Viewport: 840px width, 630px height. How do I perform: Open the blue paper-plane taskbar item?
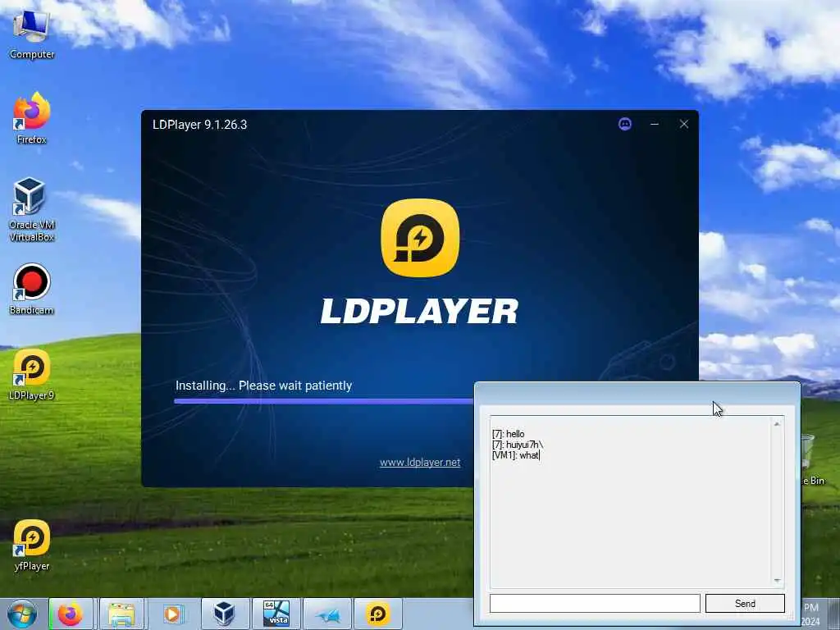tap(327, 614)
